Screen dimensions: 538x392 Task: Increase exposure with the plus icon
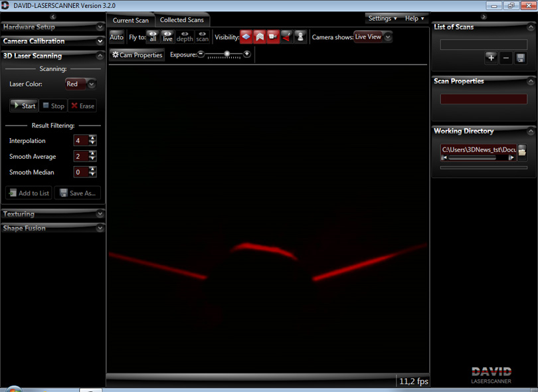[x=247, y=54]
